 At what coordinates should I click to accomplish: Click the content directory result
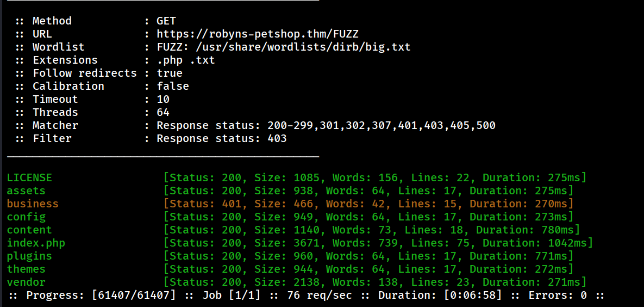coord(29,230)
